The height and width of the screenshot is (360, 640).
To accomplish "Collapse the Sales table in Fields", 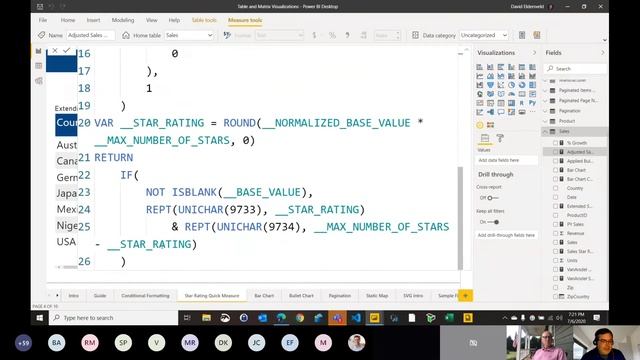I will pyautogui.click(x=545, y=131).
